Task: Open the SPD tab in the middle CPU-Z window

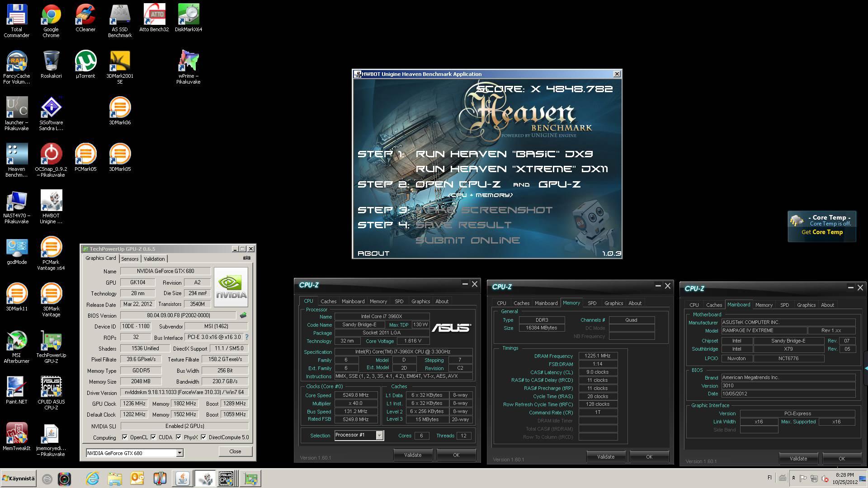Action: pos(592,303)
